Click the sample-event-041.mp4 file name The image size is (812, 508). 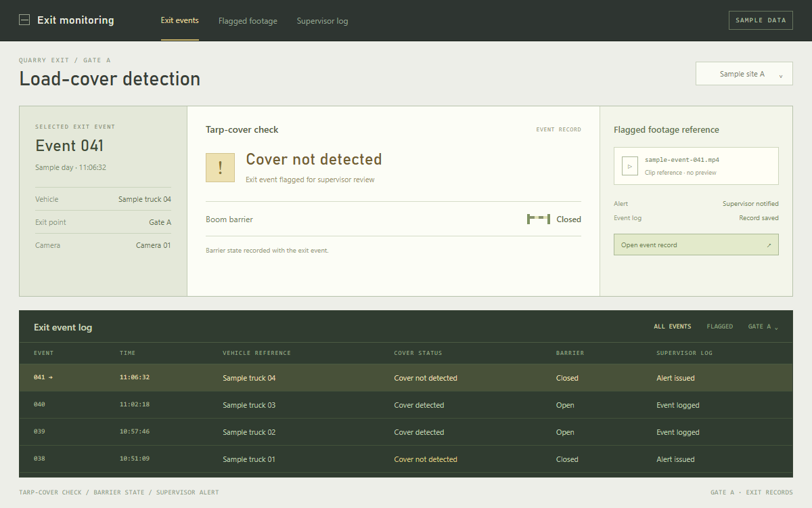click(x=682, y=160)
